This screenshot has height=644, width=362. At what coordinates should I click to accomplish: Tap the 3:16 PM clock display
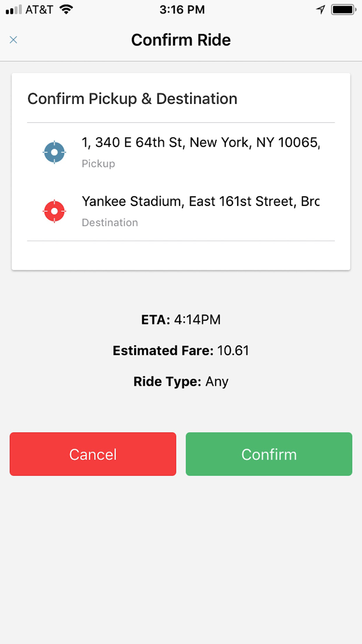(182, 9)
